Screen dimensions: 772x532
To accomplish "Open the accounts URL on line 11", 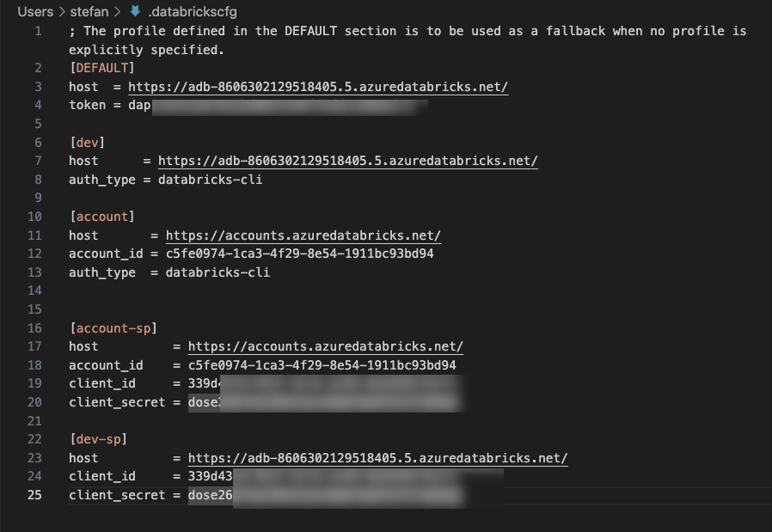I will click(303, 235).
